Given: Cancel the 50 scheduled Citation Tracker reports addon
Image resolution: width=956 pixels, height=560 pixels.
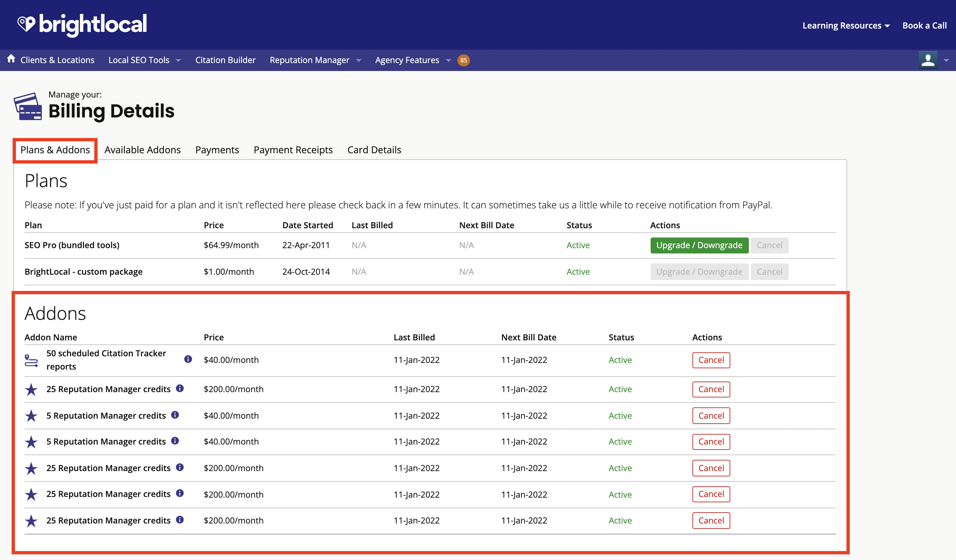Looking at the screenshot, I should coord(711,360).
